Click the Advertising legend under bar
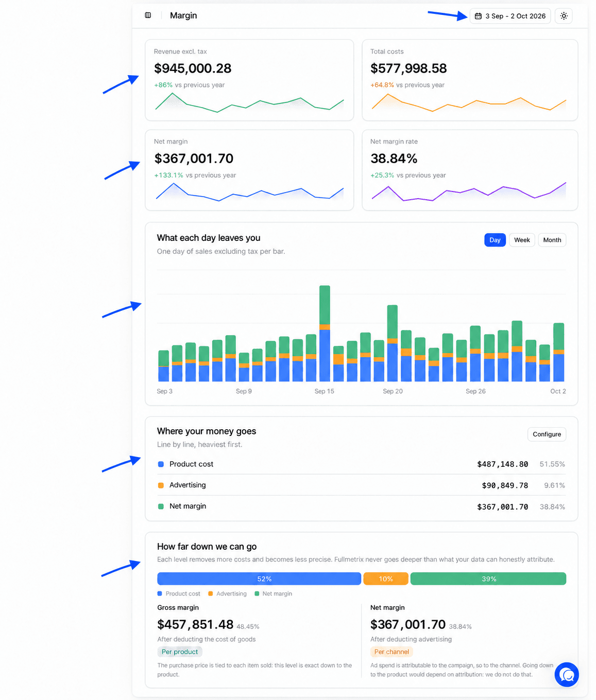Viewport: 596px width, 700px height. 227,593
